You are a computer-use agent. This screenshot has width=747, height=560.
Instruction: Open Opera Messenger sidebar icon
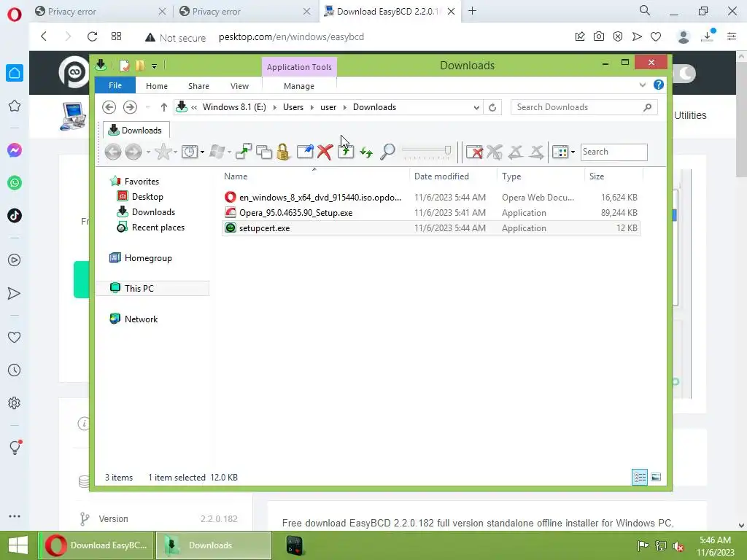point(15,150)
